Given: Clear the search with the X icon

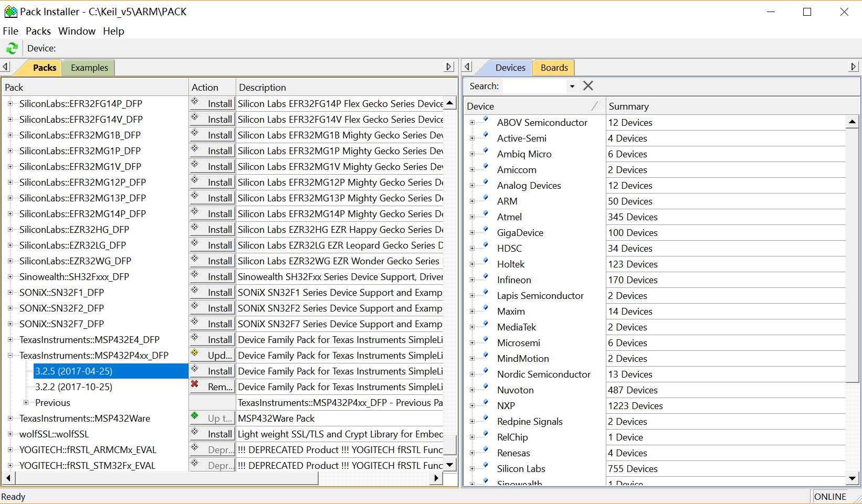Looking at the screenshot, I should coord(588,86).
